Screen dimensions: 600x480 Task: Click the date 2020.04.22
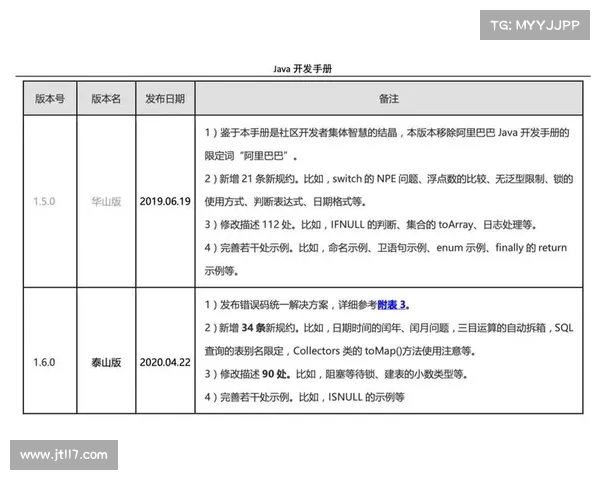point(165,362)
